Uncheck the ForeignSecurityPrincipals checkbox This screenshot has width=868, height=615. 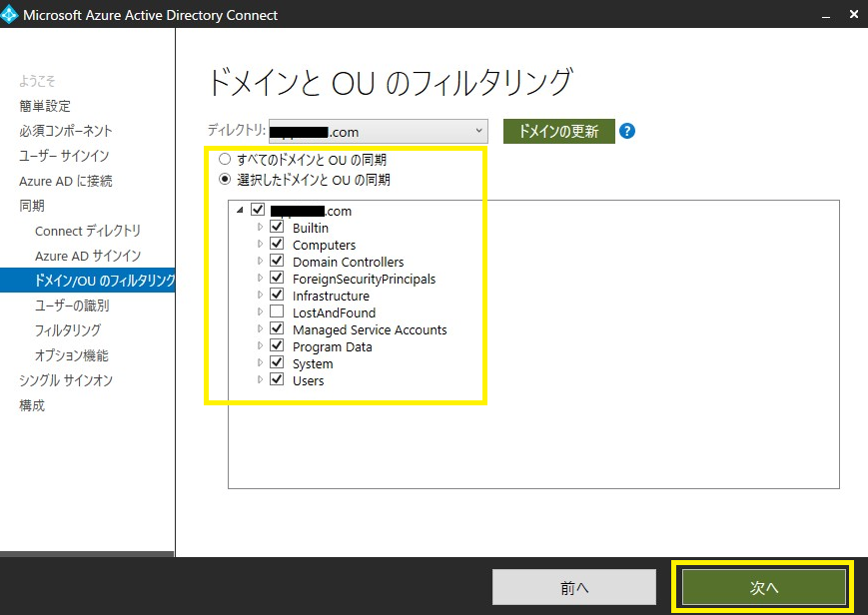pyautogui.click(x=277, y=278)
